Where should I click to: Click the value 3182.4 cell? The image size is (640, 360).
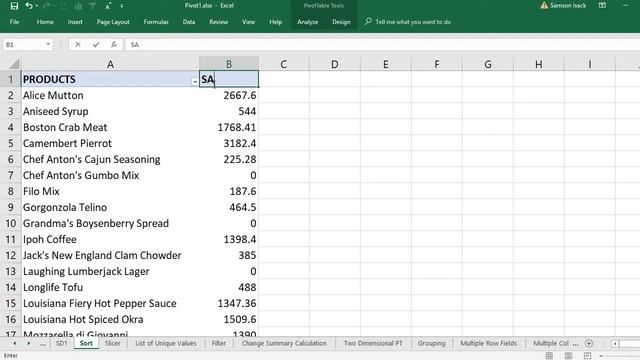[x=229, y=143]
